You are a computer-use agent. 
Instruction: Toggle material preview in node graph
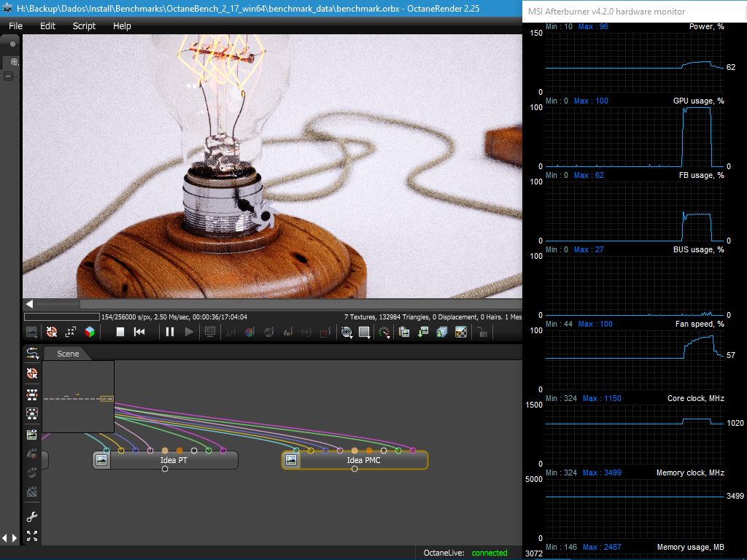(x=32, y=454)
